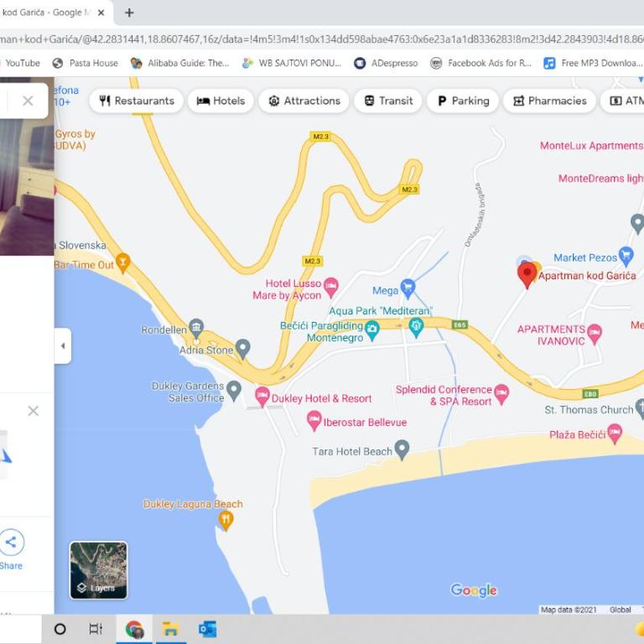Select the Mega shopping cart marker
Screen dimensions: 644x644
click(408, 288)
